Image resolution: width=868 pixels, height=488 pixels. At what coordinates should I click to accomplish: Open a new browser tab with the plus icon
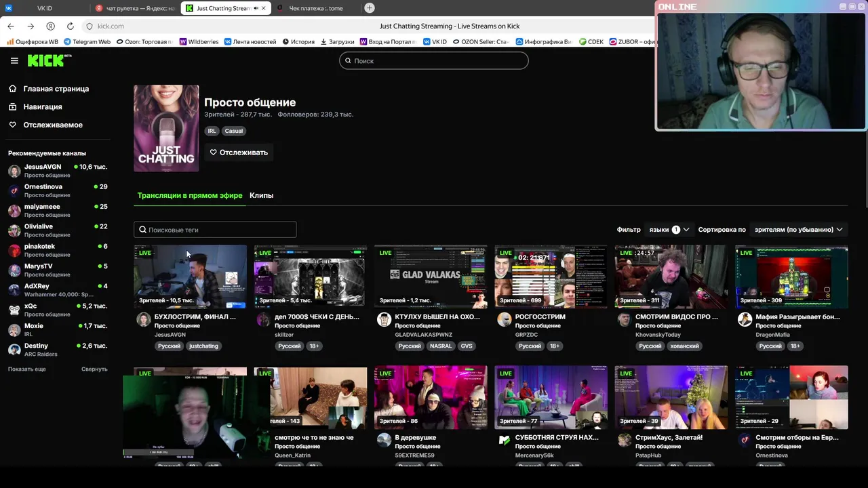pyautogui.click(x=369, y=8)
